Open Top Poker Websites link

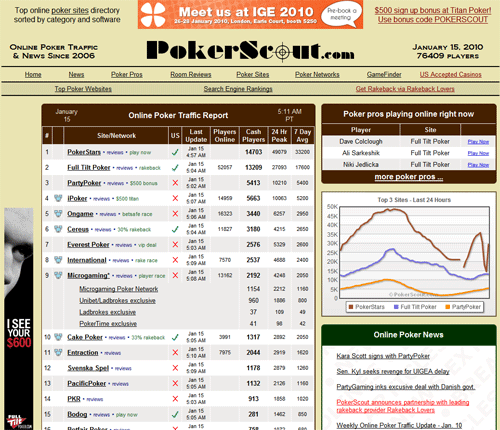coord(83,89)
